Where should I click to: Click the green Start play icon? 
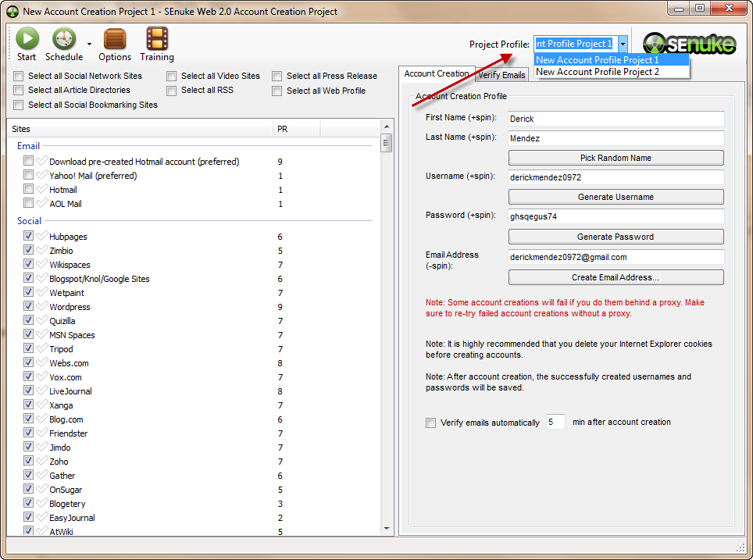(x=27, y=39)
